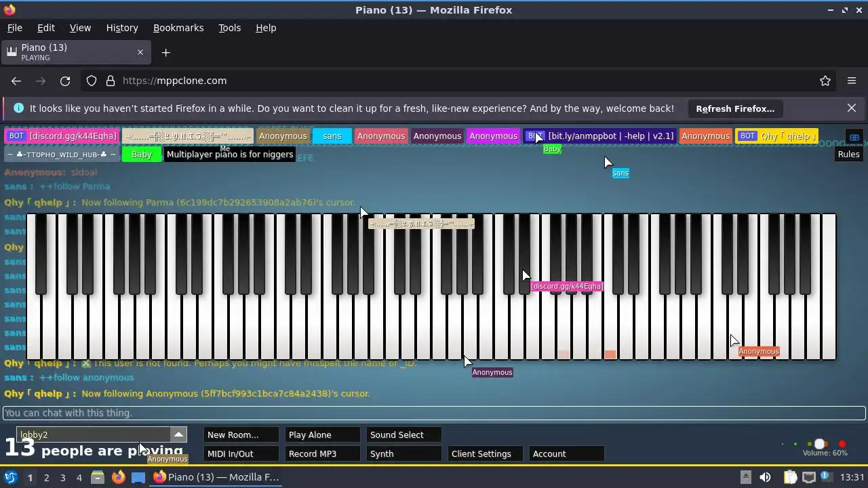Screen dimensions: 868x488
Task: Open MIDI In/Out settings
Action: coord(241,453)
